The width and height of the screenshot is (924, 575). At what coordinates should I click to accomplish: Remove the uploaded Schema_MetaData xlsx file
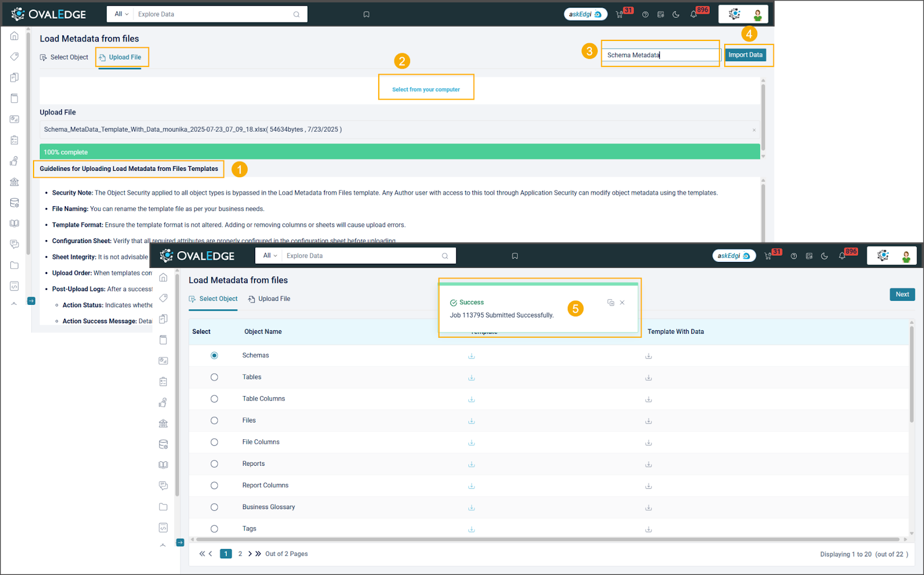[754, 130]
